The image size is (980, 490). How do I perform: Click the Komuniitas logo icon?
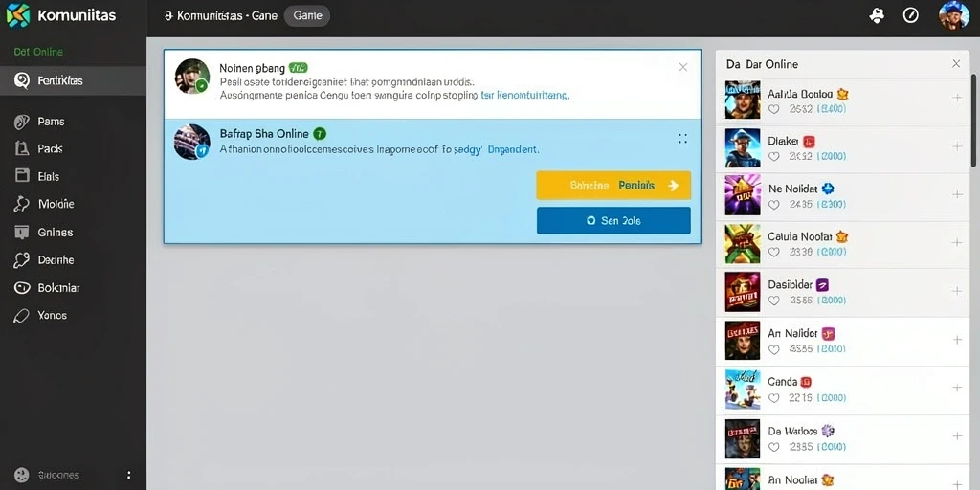(18, 15)
